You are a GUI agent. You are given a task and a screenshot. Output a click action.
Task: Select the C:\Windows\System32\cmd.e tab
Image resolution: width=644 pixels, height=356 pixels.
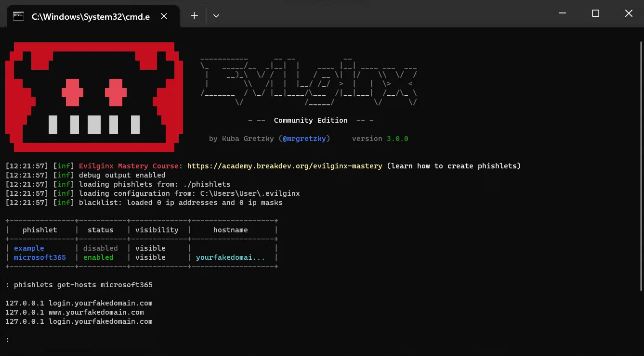[x=93, y=16]
